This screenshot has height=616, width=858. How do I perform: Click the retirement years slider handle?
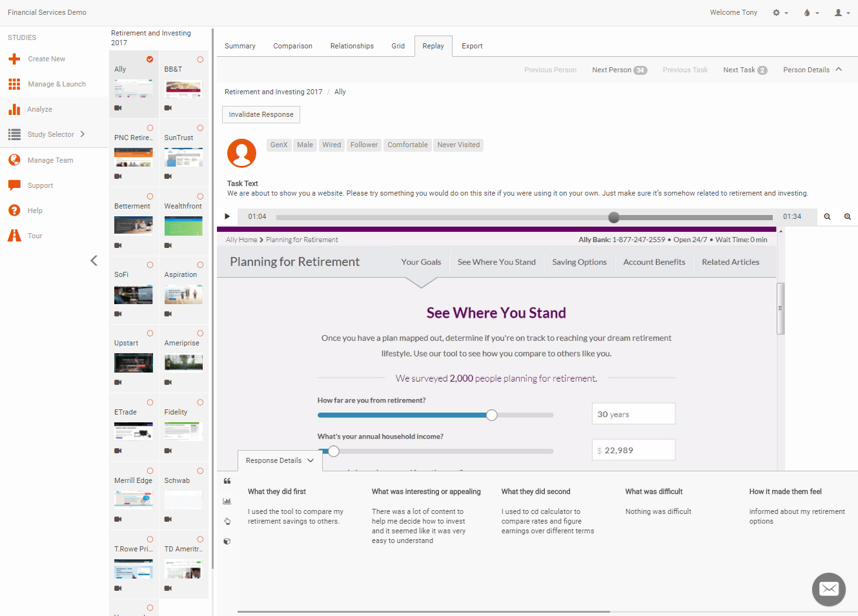point(492,415)
